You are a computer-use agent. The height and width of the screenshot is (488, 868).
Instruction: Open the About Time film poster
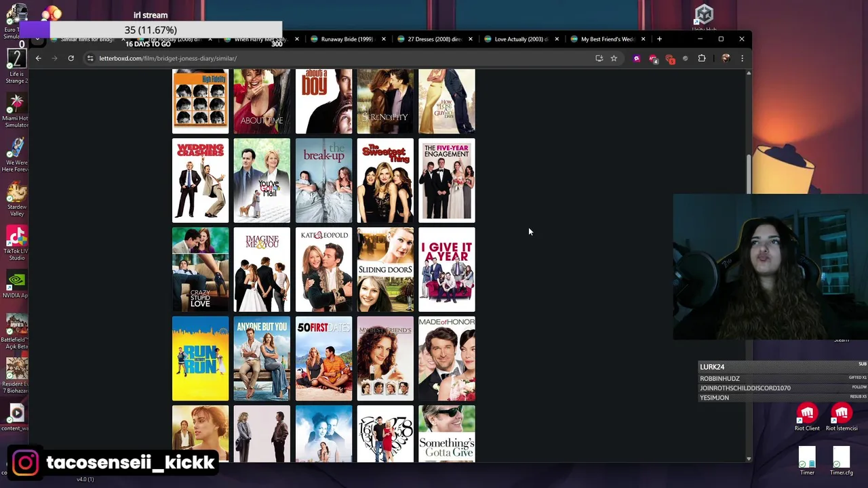pos(262,101)
